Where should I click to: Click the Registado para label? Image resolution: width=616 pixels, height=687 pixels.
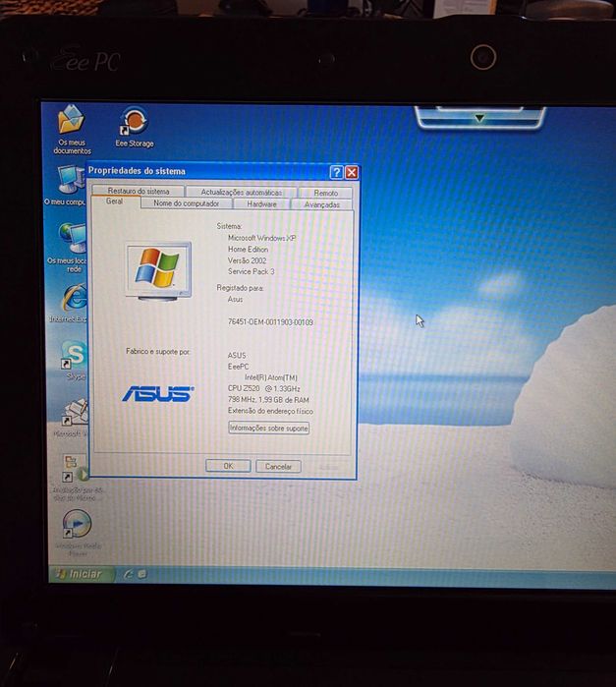[240, 288]
